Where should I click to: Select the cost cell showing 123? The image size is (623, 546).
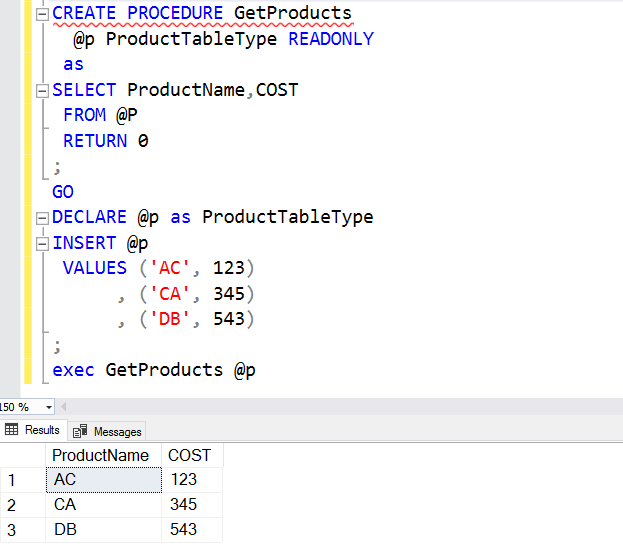coord(190,480)
